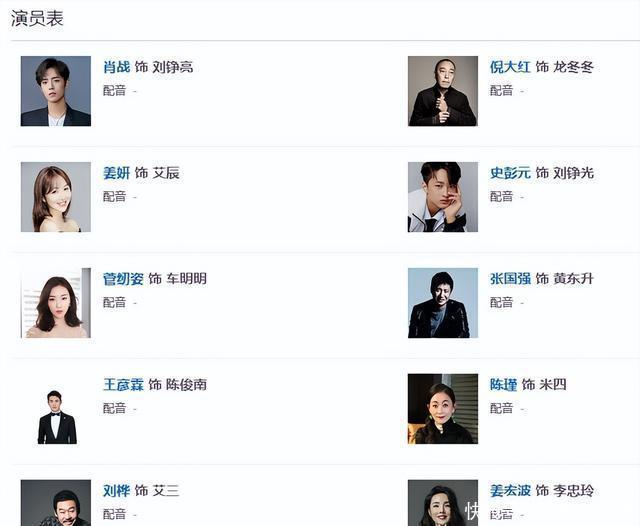
Task: Click the portrait photo beside 张国强
Action: pyautogui.click(x=443, y=303)
